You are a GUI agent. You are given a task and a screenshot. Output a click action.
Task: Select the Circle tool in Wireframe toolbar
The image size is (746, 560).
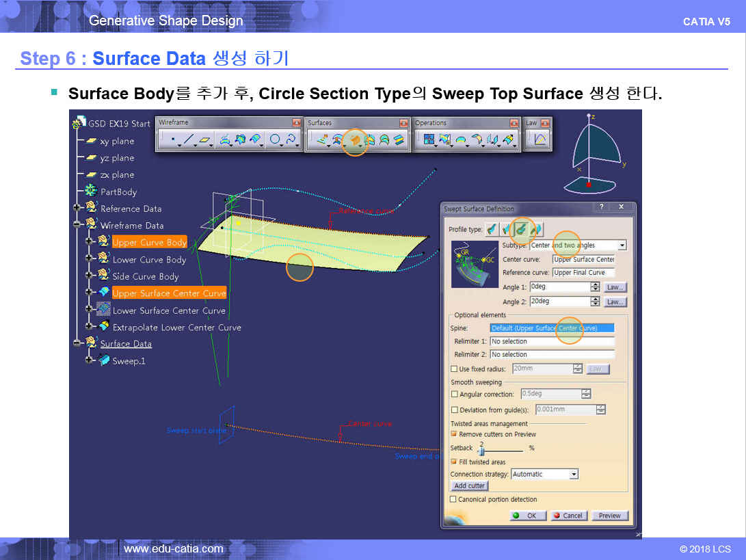point(276,140)
